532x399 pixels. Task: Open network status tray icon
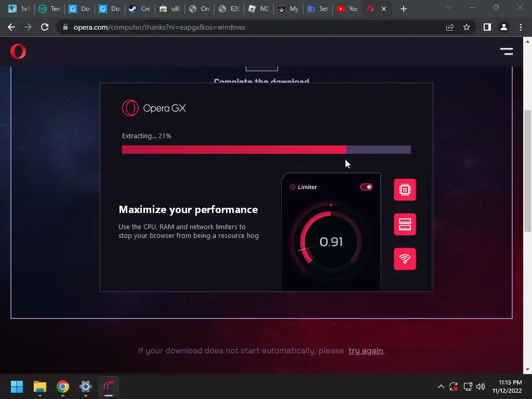[x=468, y=387]
